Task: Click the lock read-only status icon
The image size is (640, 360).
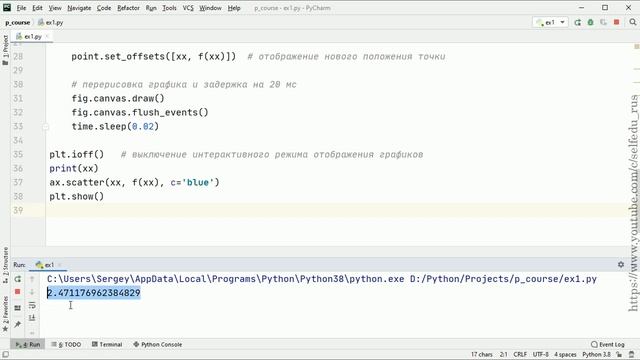Action: tap(619, 355)
